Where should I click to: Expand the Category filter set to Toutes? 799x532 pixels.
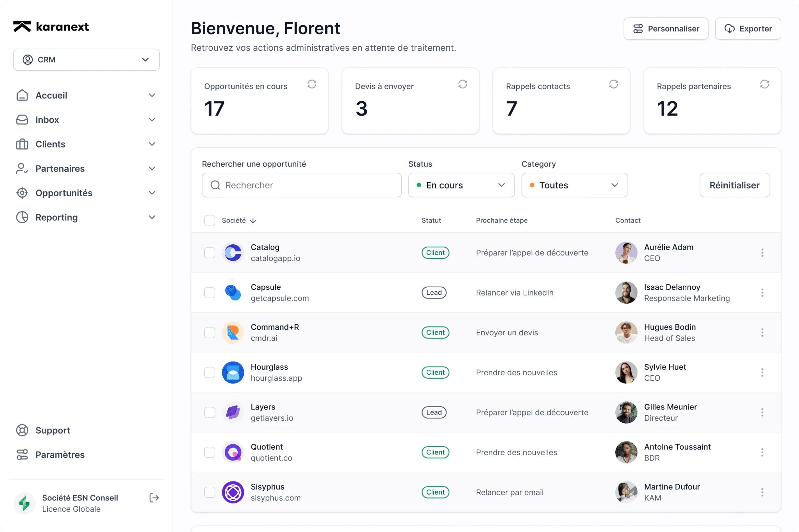point(574,185)
